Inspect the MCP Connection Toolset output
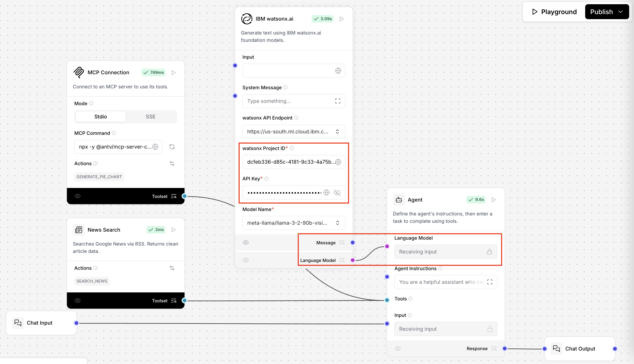 coord(174,197)
